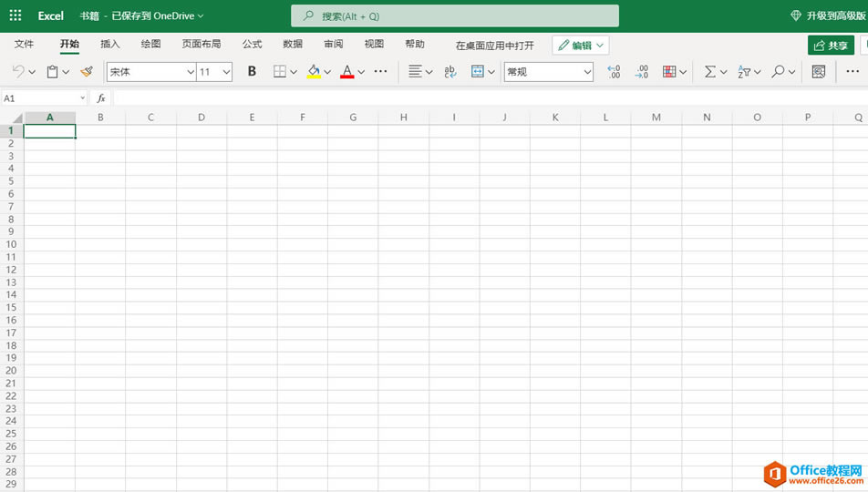Click the Undo arrow icon

coord(18,71)
